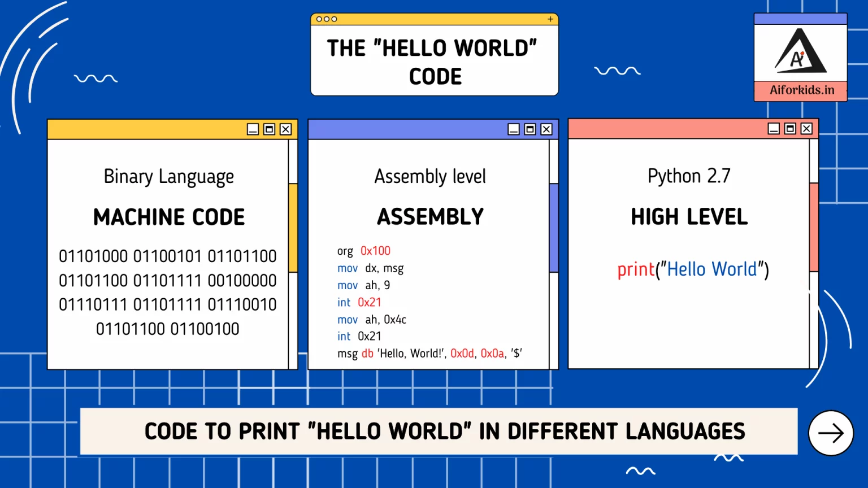Minimize the Machine Code window
The height and width of the screenshot is (488, 868).
(253, 129)
